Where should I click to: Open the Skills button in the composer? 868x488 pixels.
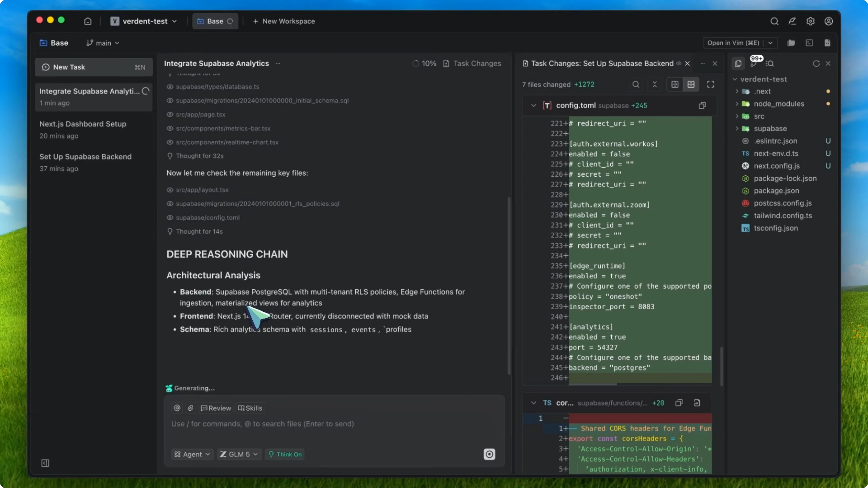click(x=250, y=408)
